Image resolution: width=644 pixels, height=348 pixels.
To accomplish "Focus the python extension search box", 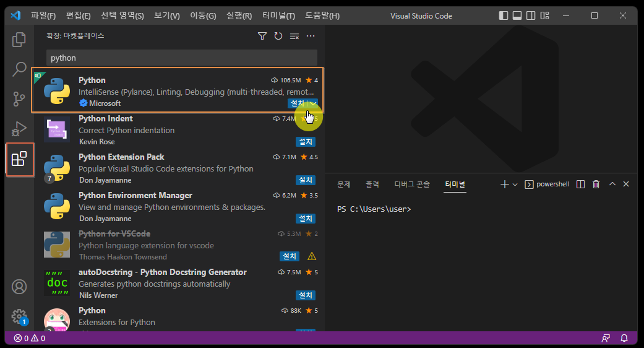I will coord(181,58).
